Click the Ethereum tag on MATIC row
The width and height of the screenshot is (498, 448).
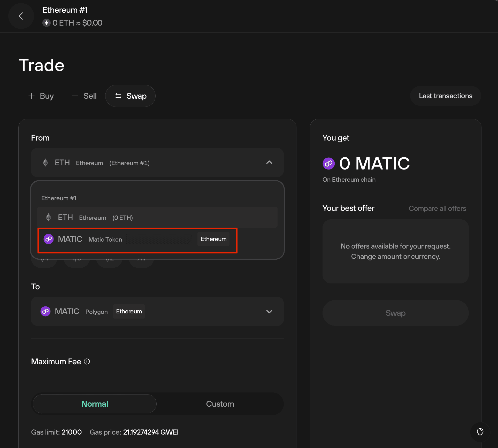click(x=213, y=239)
